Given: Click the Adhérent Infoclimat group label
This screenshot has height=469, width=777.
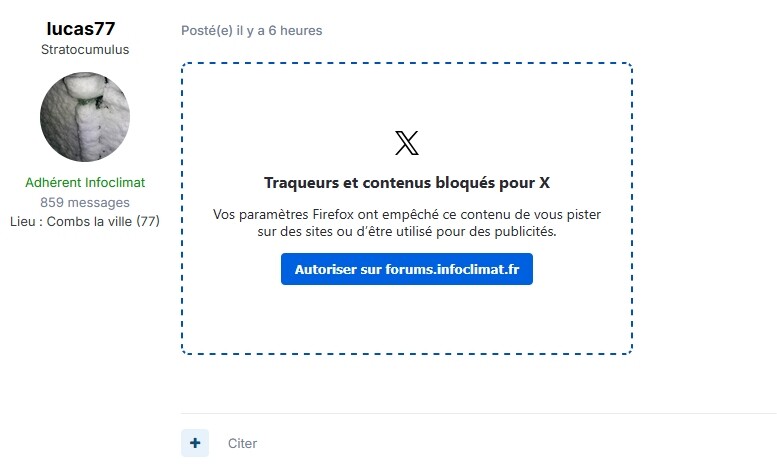Looking at the screenshot, I should click(x=85, y=182).
